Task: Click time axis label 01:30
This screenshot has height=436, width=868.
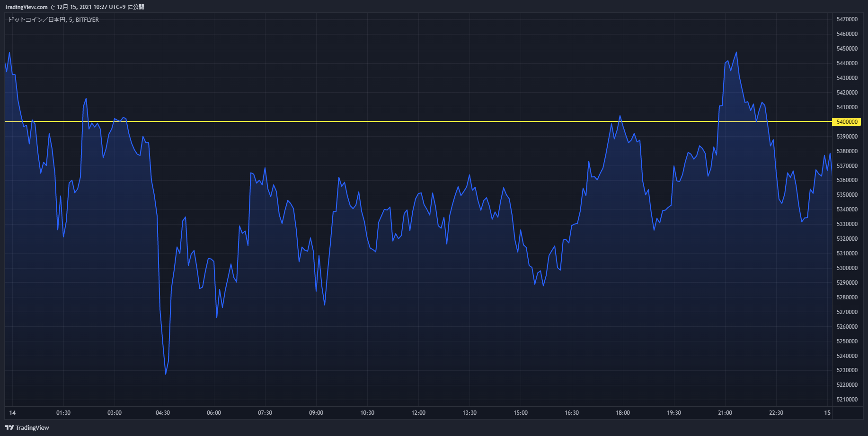Action: 63,413
